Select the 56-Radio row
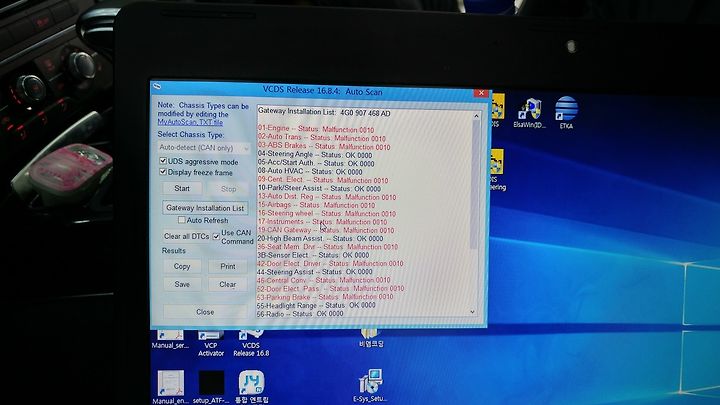Screen dimensions: 720x405 coord(300,313)
